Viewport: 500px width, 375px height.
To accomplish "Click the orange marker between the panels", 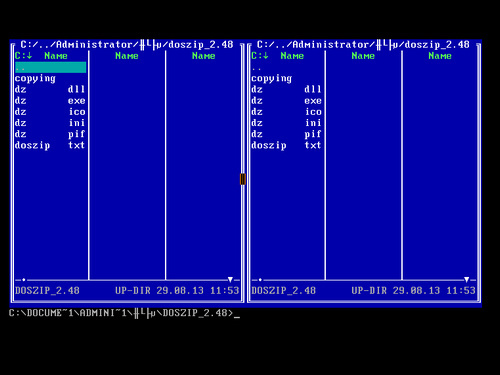I will point(243,179).
